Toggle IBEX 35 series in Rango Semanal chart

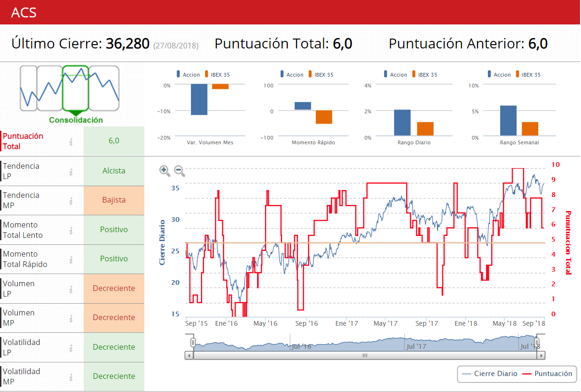point(528,75)
